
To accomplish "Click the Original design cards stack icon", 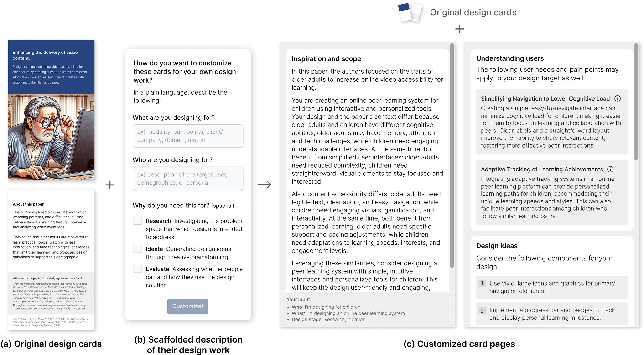I will pos(410,12).
